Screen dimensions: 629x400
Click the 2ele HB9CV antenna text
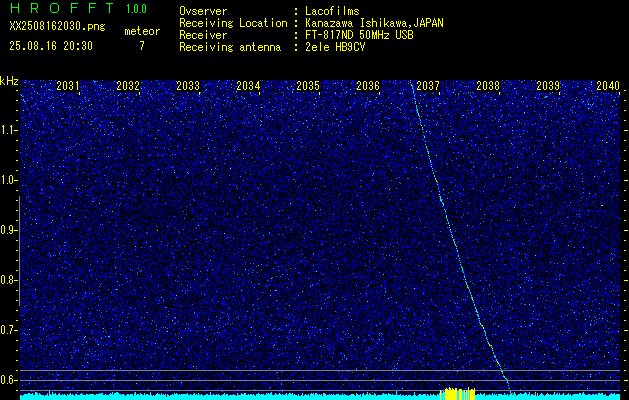(x=335, y=47)
